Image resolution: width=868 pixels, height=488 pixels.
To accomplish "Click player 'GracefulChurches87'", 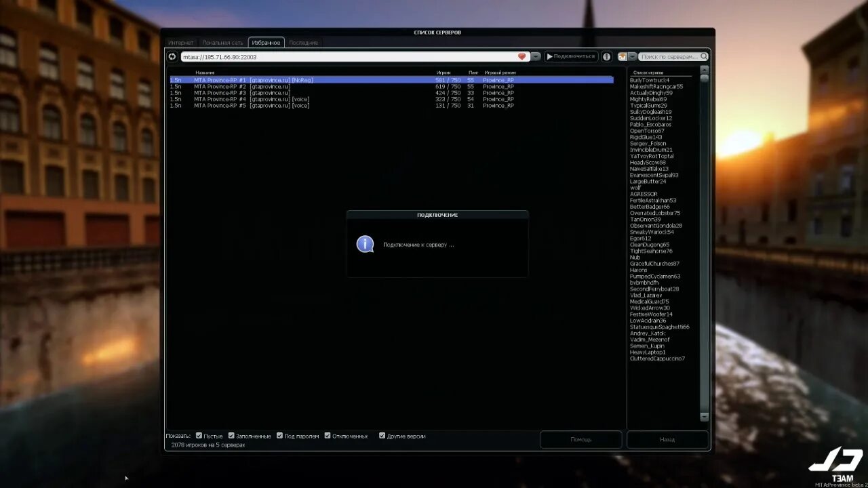I will tap(654, 264).
